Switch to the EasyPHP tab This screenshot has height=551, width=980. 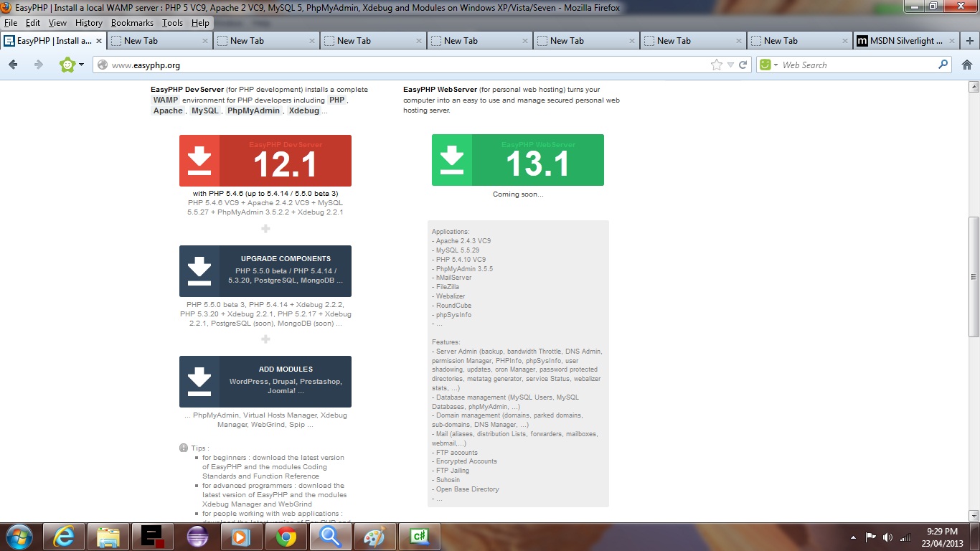tap(54, 41)
